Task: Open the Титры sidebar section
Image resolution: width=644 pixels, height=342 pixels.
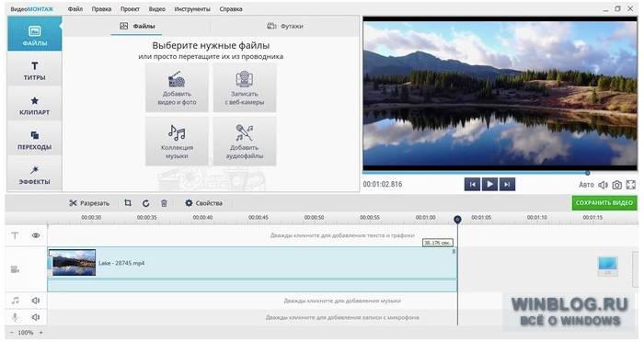Action: [x=35, y=70]
